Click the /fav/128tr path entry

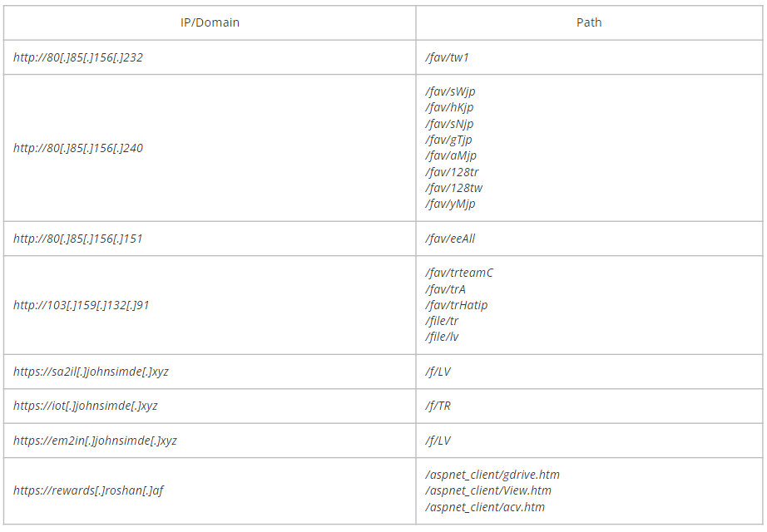click(452, 172)
